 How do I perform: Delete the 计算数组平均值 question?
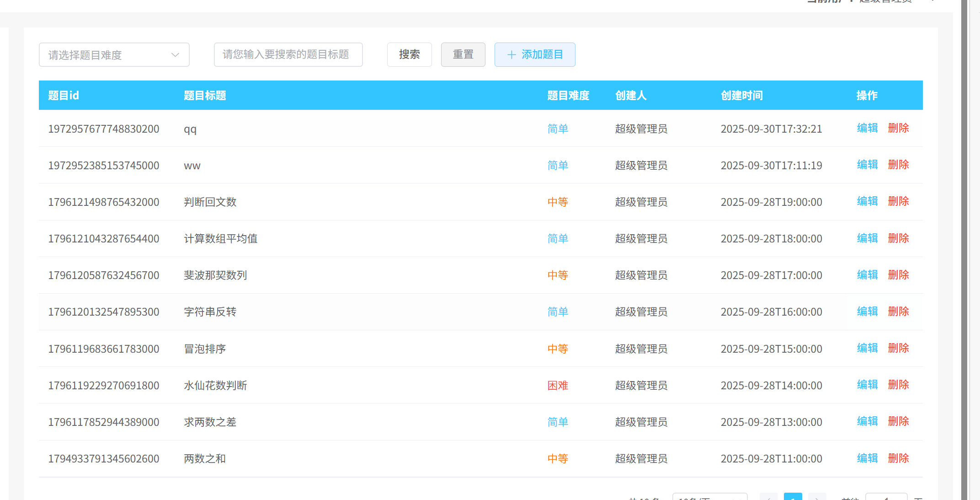click(898, 238)
